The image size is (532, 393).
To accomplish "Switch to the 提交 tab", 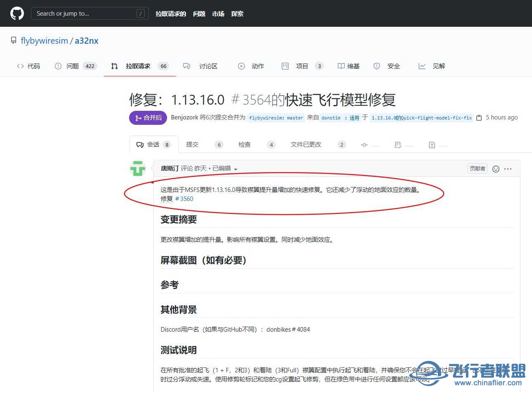I will point(192,145).
